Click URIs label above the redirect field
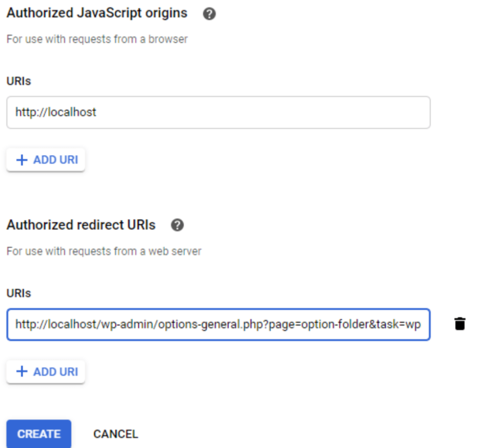 [19, 293]
